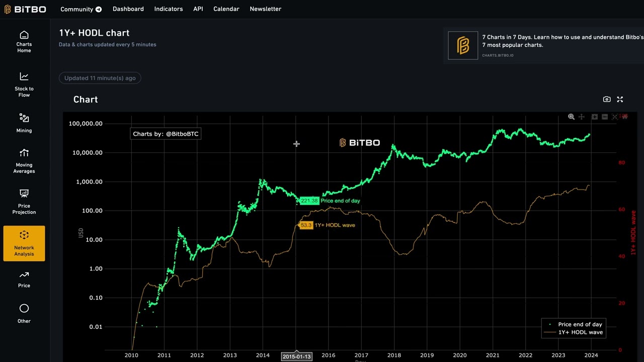Click the 1,000.00 y-axis label
The width and height of the screenshot is (644, 362).
(90, 182)
